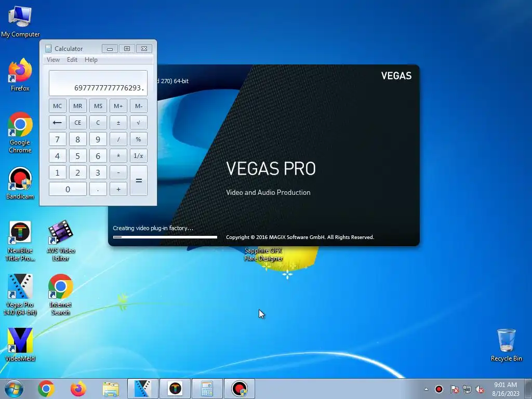This screenshot has width=532, height=399.
Task: Click digit 3 on Calculator
Action: [98, 172]
